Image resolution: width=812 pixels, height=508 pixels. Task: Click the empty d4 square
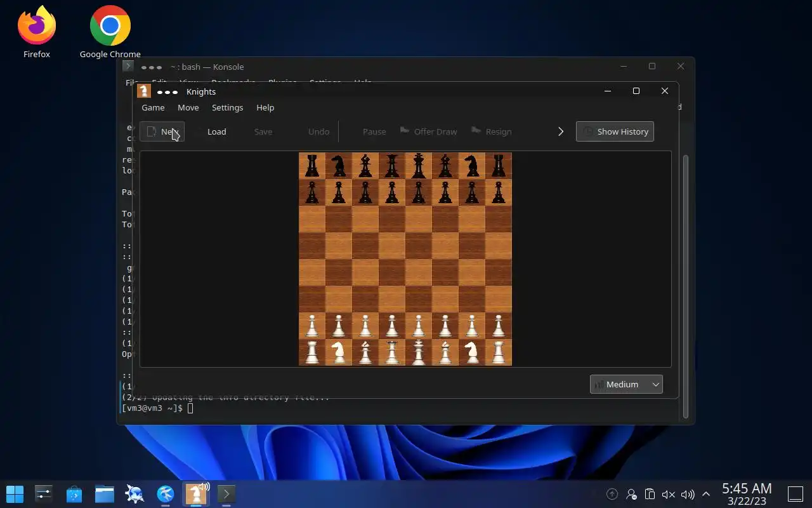coord(392,272)
